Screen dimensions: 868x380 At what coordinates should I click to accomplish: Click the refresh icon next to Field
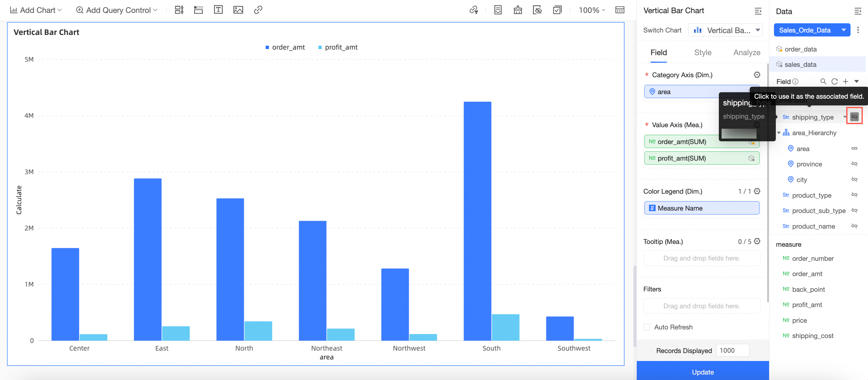point(834,82)
